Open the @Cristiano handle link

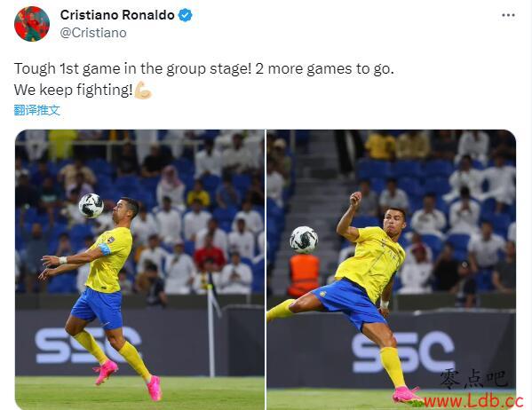(93, 33)
